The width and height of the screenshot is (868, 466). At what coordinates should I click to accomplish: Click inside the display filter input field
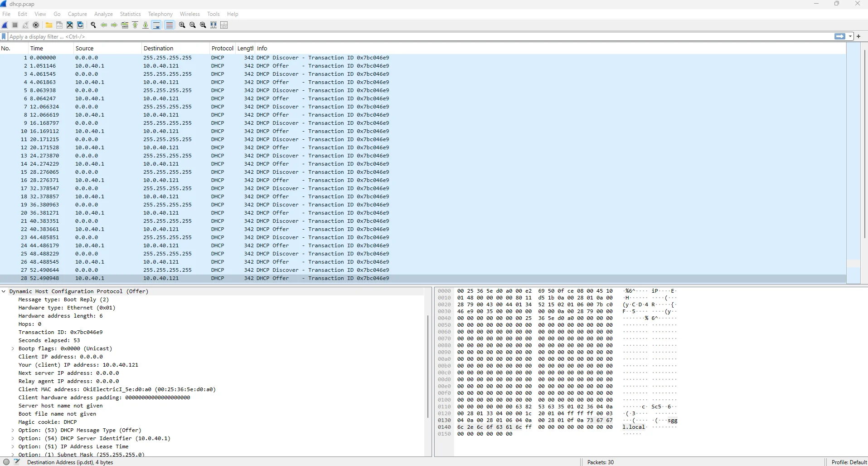(x=421, y=36)
